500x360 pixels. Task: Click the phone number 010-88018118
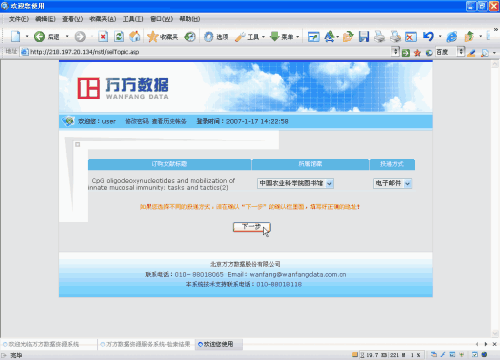(x=279, y=284)
